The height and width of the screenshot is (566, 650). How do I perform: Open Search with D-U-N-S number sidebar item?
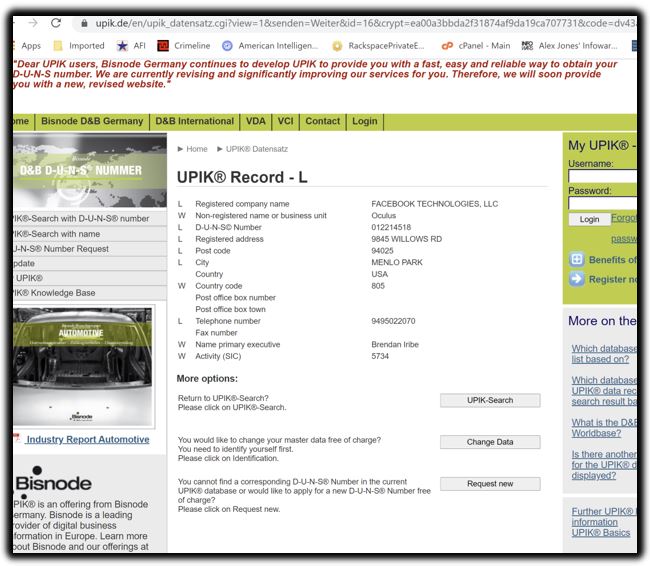(x=90, y=219)
